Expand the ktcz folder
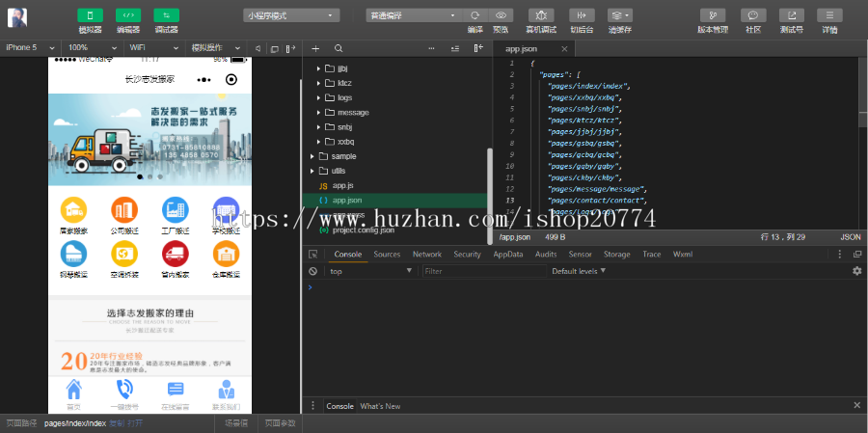868x433 pixels. pos(319,83)
